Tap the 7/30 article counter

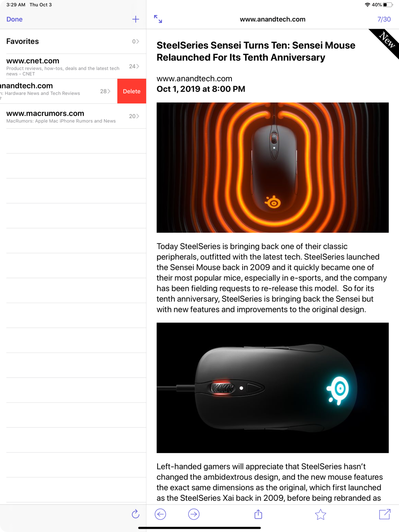(384, 19)
